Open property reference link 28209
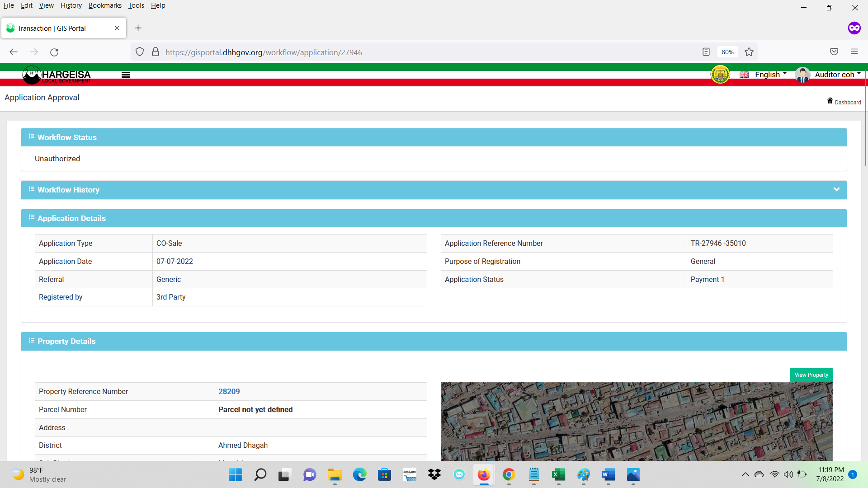 pyautogui.click(x=229, y=391)
